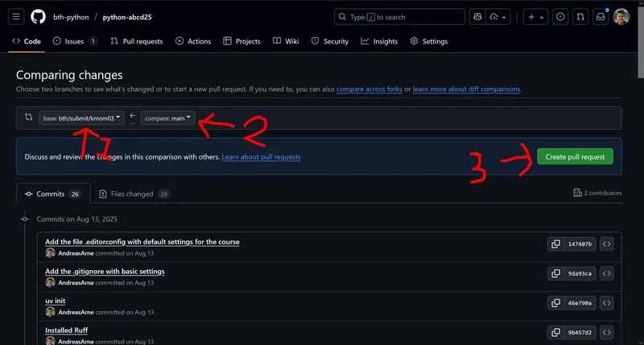Open the notifications inbox icon
Image resolution: width=644 pixels, height=345 pixels.
[601, 17]
